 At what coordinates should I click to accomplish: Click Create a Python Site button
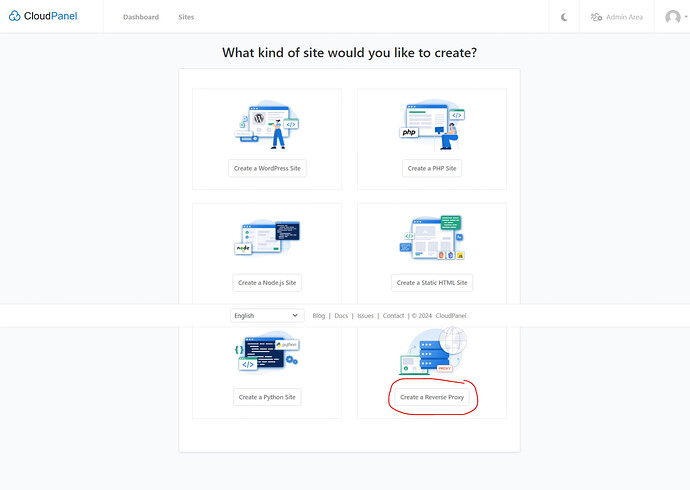tap(267, 397)
